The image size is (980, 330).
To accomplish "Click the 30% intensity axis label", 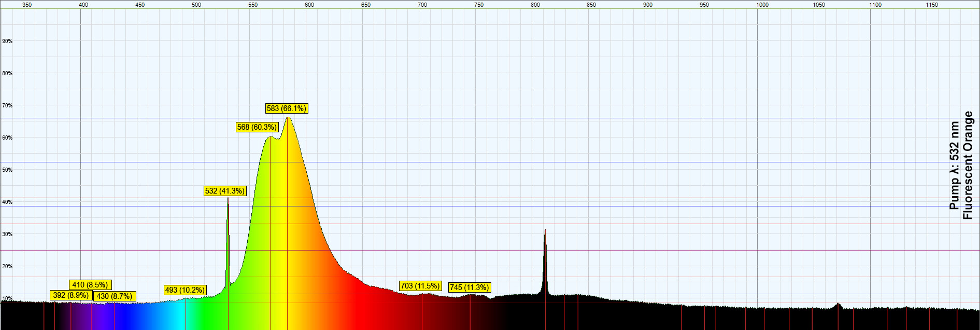I will coord(7,234).
